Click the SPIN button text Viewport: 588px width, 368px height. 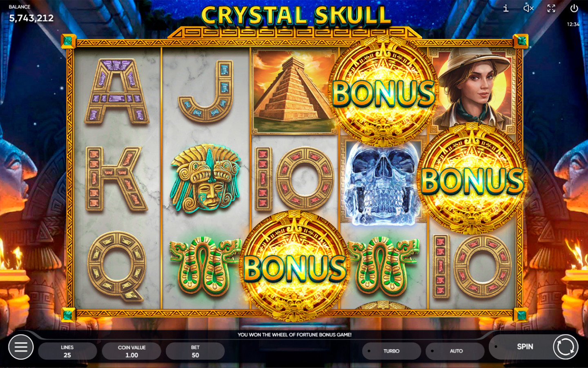pos(525,346)
